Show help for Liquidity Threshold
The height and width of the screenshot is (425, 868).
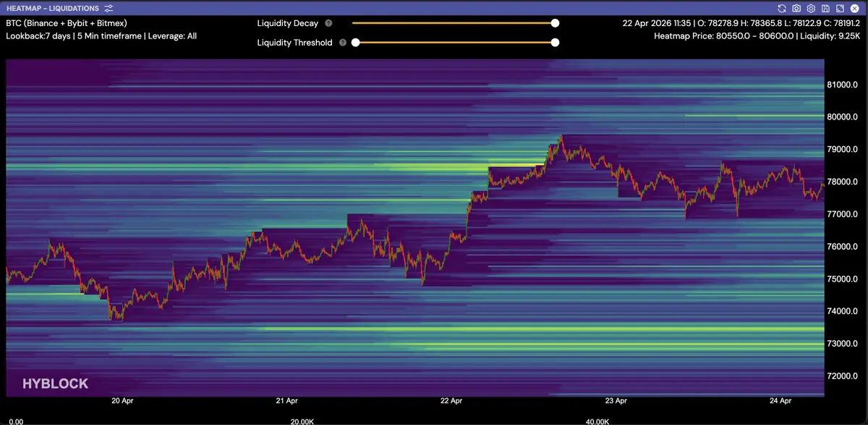[x=343, y=43]
